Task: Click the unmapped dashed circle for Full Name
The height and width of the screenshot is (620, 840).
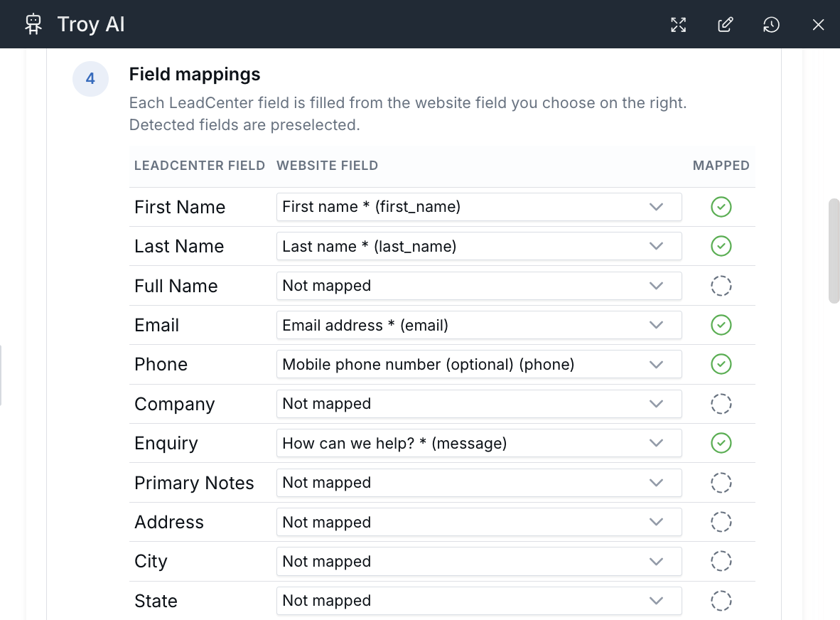Action: click(x=721, y=286)
